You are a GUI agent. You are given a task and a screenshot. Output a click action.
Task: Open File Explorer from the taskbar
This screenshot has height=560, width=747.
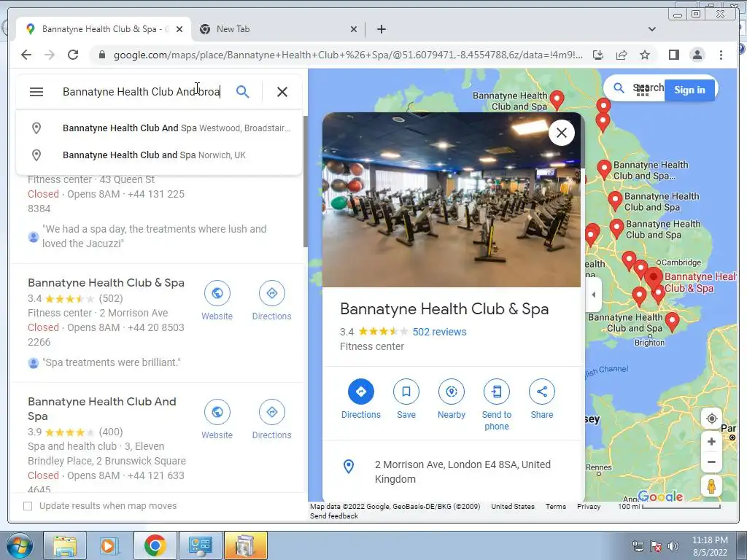pyautogui.click(x=65, y=545)
